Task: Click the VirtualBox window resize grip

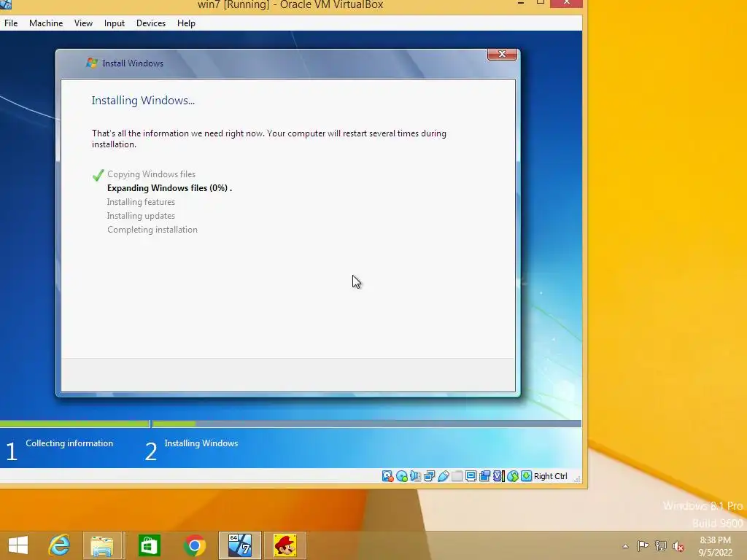Action: click(x=577, y=478)
